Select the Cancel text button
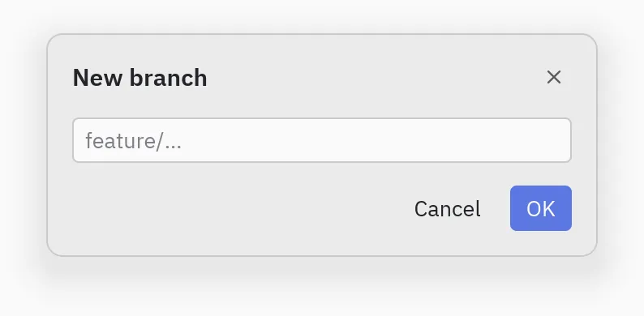The height and width of the screenshot is (316, 644). click(447, 208)
